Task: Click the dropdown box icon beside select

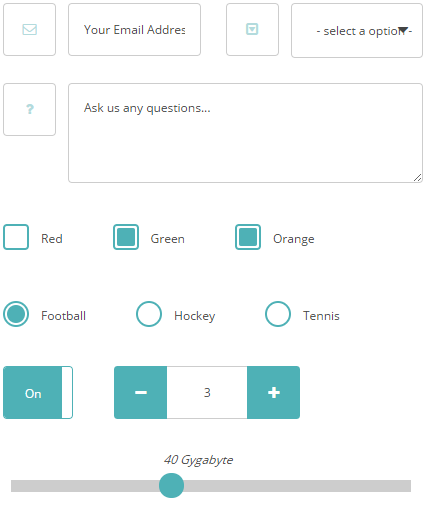Action: tap(252, 29)
